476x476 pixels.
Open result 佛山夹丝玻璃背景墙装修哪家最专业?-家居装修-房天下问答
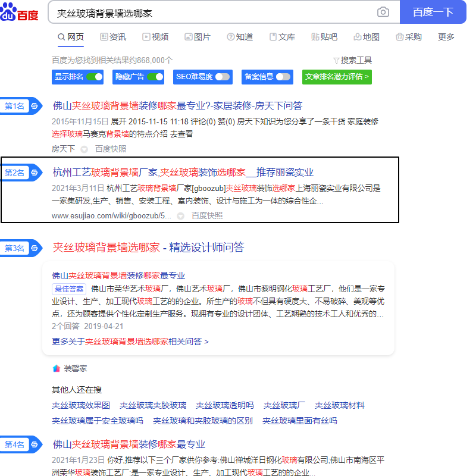pos(177,106)
